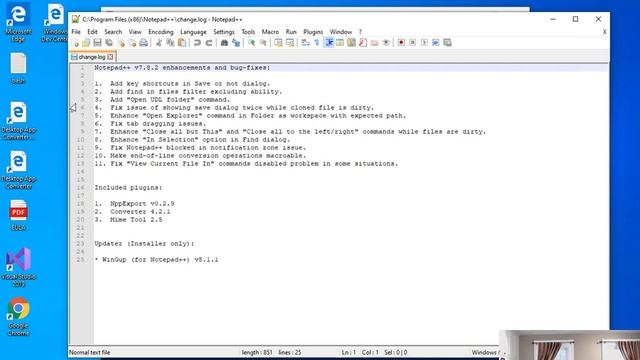Click status bar entry "Sel : 0|0"

[396, 352]
